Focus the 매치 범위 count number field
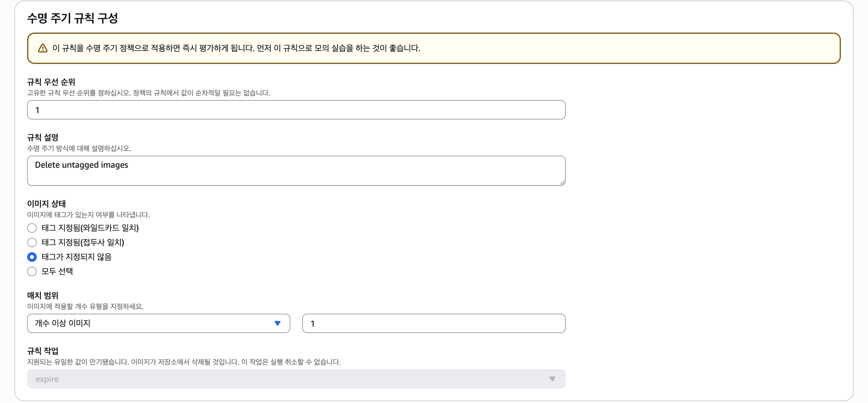868x403 pixels. click(433, 323)
